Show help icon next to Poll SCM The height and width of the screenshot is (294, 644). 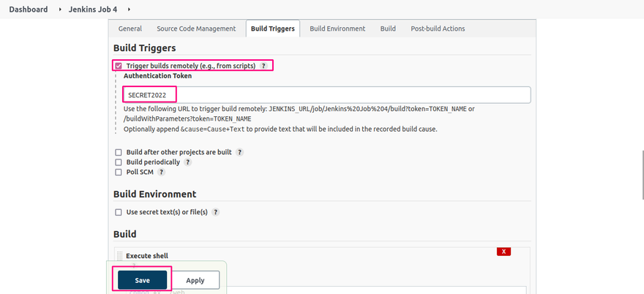tap(162, 172)
